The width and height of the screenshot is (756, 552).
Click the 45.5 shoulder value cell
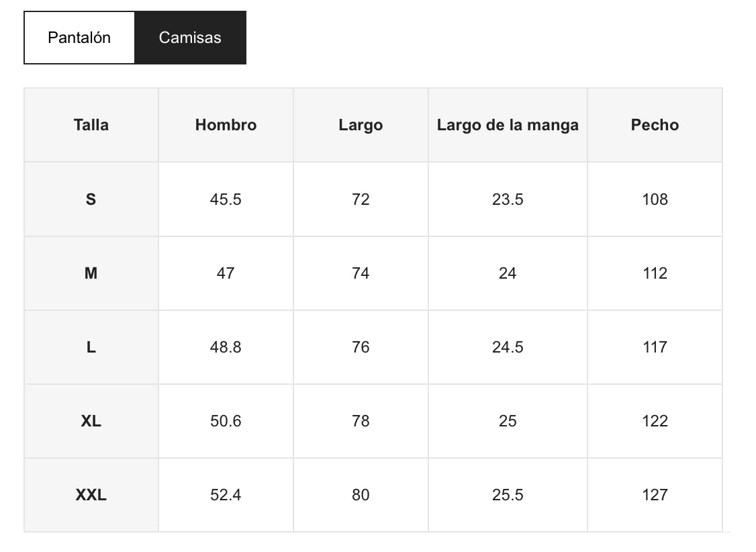(226, 199)
